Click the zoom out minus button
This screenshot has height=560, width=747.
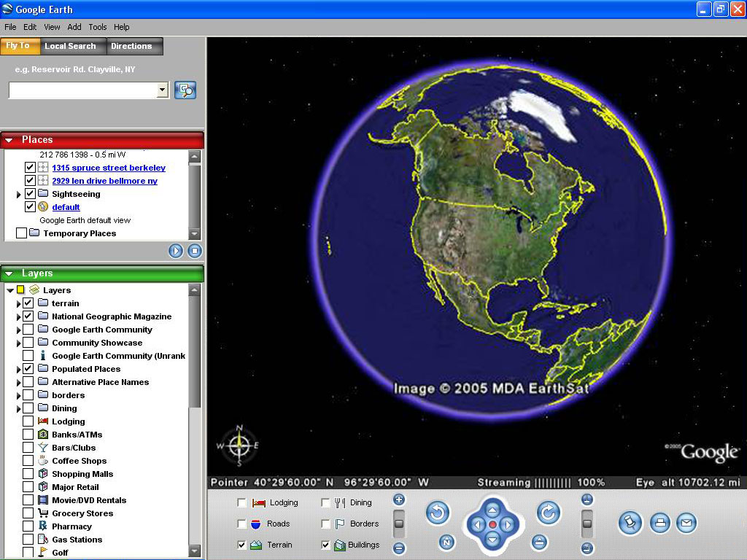pyautogui.click(x=399, y=548)
